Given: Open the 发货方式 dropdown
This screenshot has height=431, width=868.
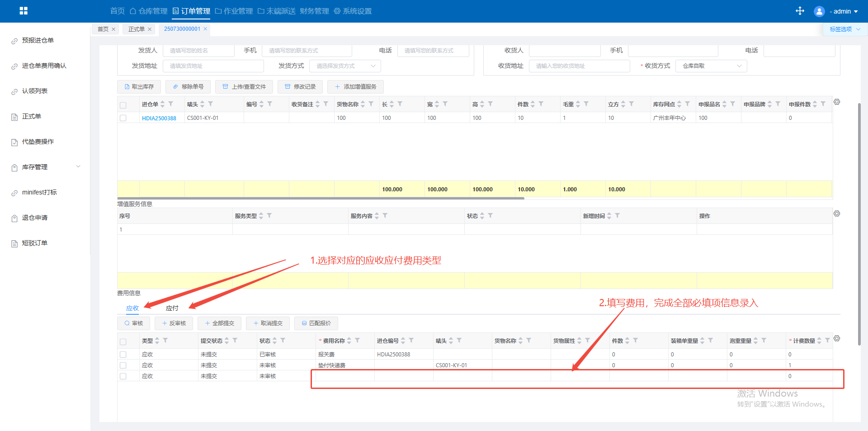Looking at the screenshot, I should [x=345, y=66].
